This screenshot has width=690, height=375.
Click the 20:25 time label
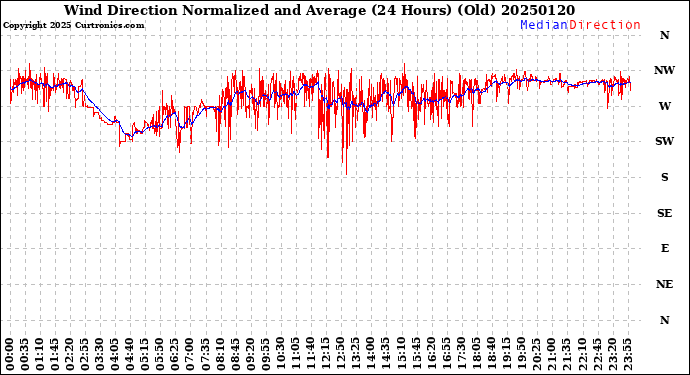point(536,354)
